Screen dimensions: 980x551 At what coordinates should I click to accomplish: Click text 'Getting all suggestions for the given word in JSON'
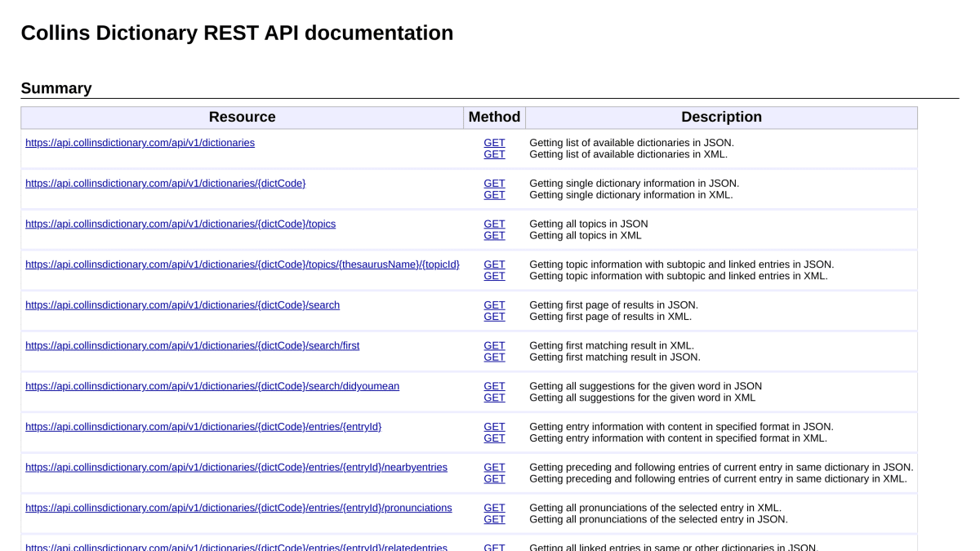(x=645, y=386)
